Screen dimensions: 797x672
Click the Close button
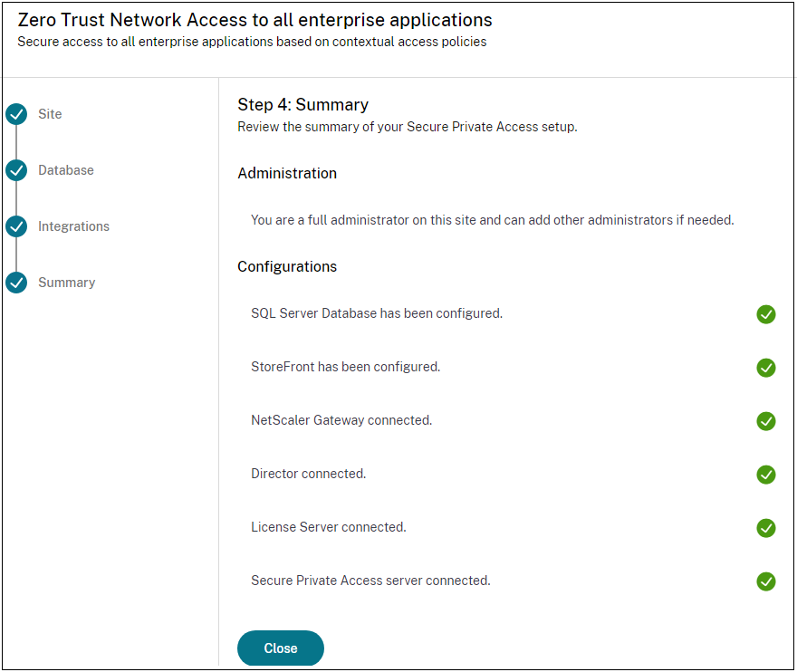[x=281, y=648]
